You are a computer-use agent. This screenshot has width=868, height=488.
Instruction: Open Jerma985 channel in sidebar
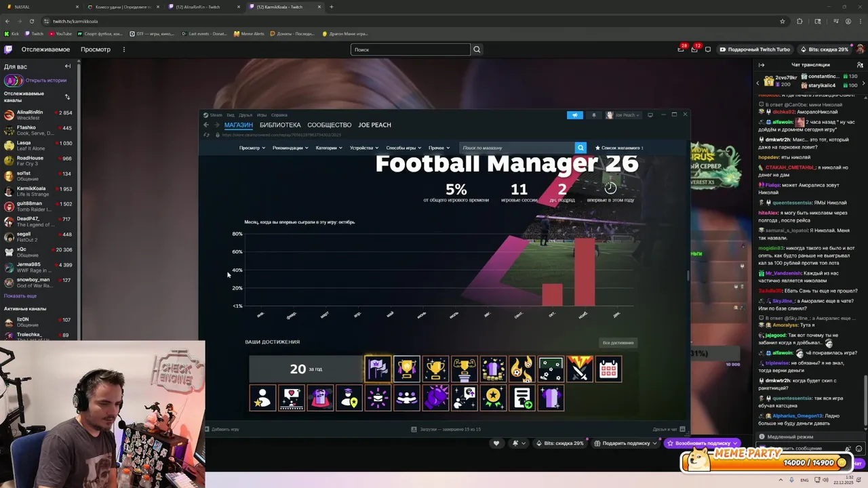(39, 267)
